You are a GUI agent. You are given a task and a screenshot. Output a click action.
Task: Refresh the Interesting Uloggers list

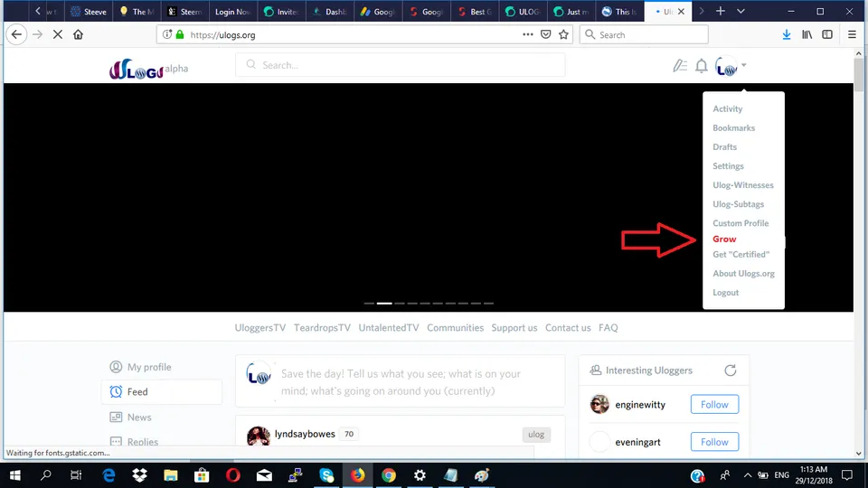[x=731, y=371]
